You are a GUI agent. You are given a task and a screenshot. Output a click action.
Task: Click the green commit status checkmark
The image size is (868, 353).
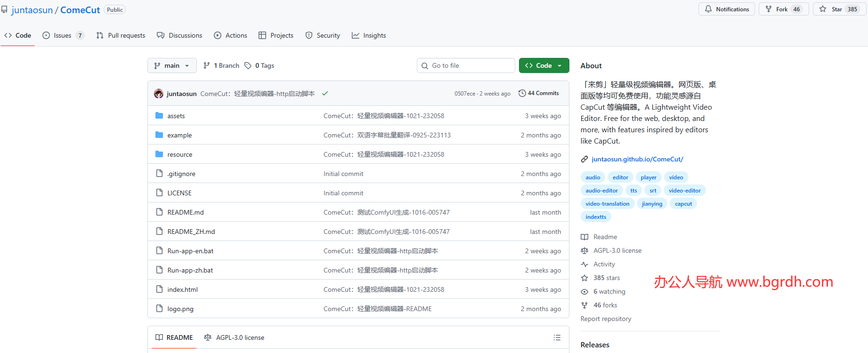click(x=325, y=94)
